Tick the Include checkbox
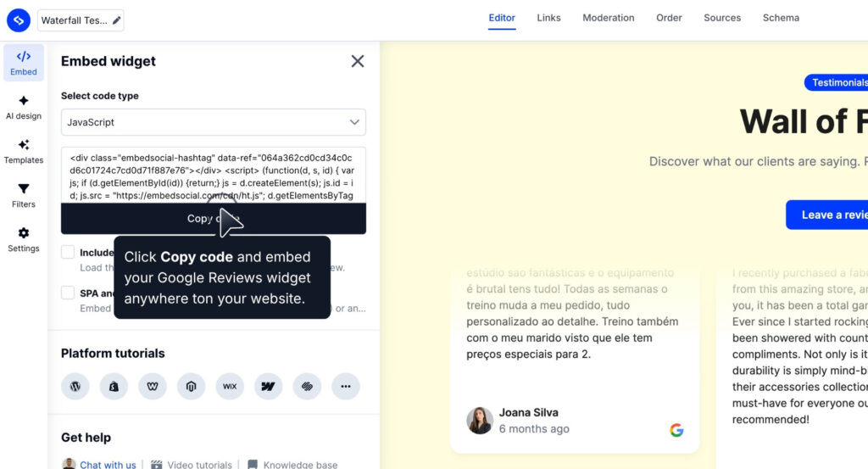This screenshot has width=868, height=469. tap(68, 252)
